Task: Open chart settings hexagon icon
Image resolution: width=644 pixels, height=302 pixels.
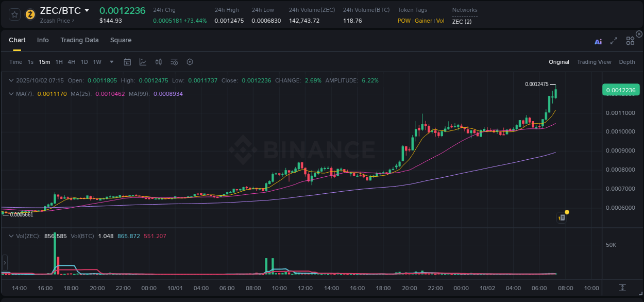Action: click(x=190, y=62)
